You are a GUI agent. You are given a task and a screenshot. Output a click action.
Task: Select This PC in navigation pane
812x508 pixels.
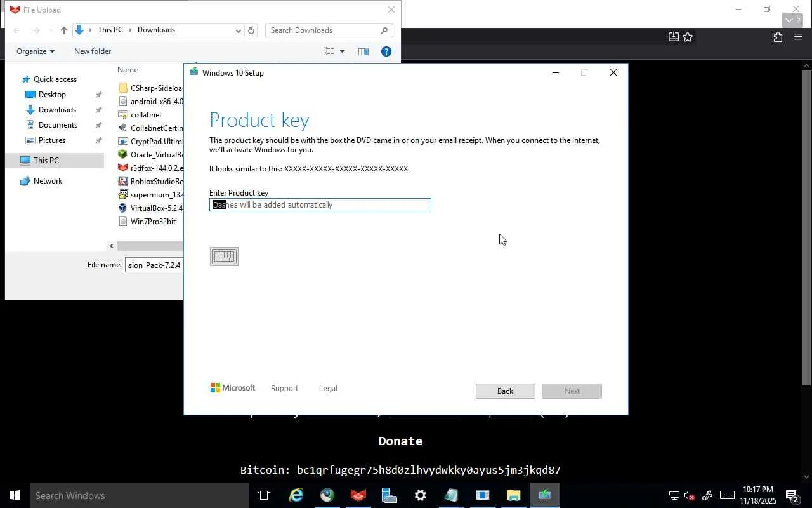pos(46,161)
